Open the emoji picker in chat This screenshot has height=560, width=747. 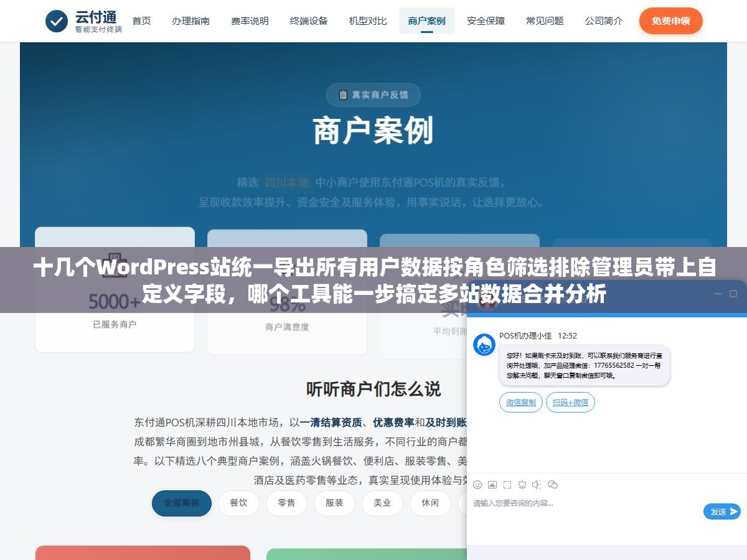[477, 484]
